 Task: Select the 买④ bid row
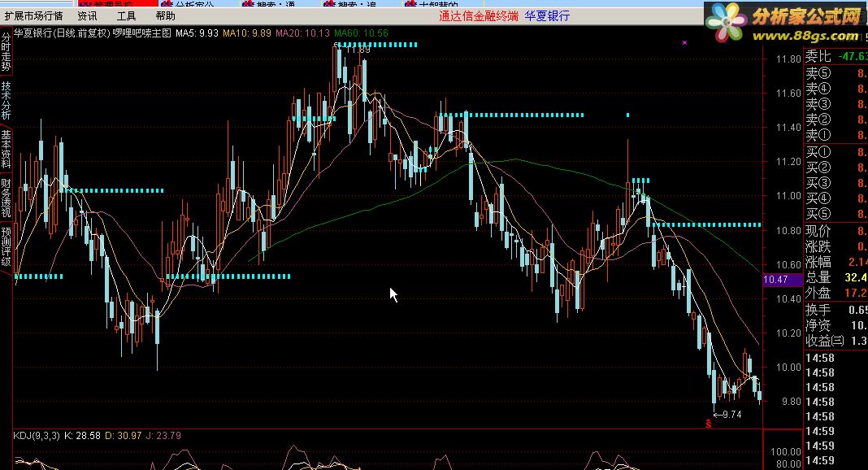(835, 198)
